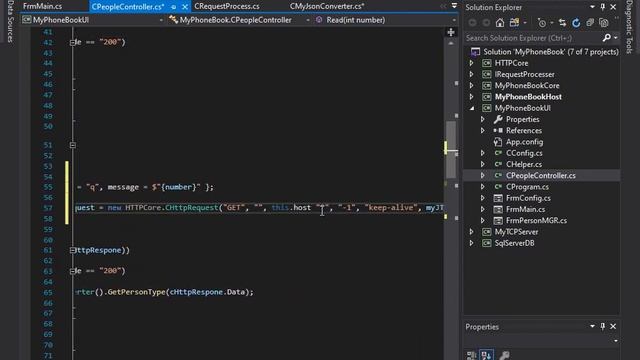Click the Collapse All icon in Solution Explorer
The height and width of the screenshot is (360, 640).
(590, 23)
